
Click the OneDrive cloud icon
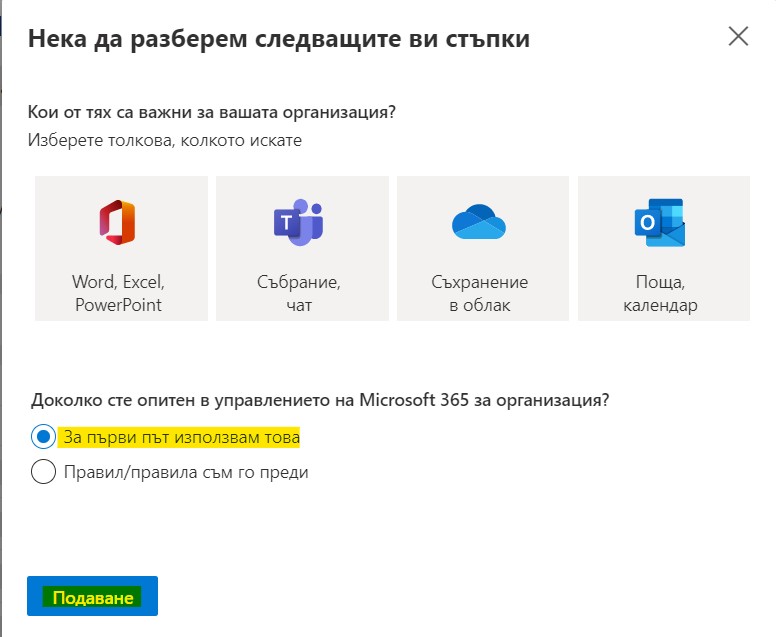coord(480,222)
